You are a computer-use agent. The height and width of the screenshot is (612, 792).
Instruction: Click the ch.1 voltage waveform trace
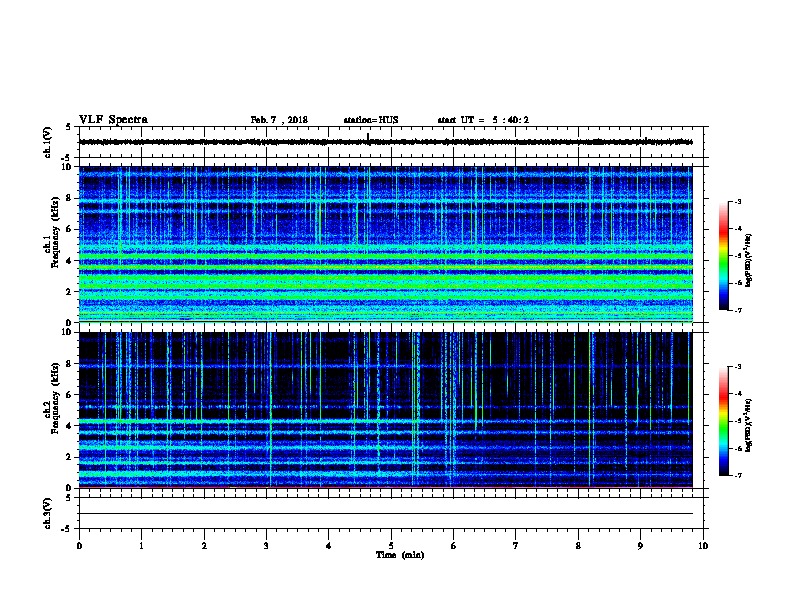pos(386,142)
